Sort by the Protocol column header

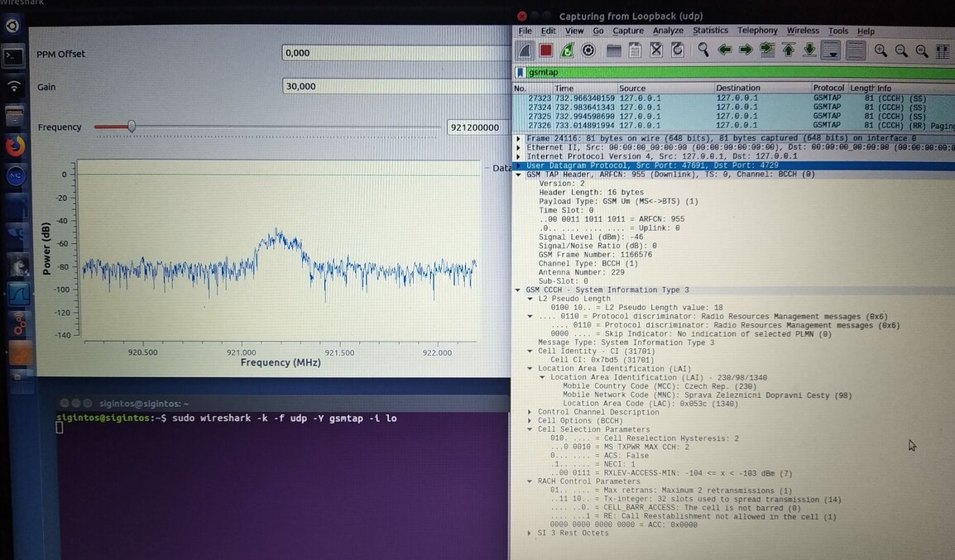[829, 89]
